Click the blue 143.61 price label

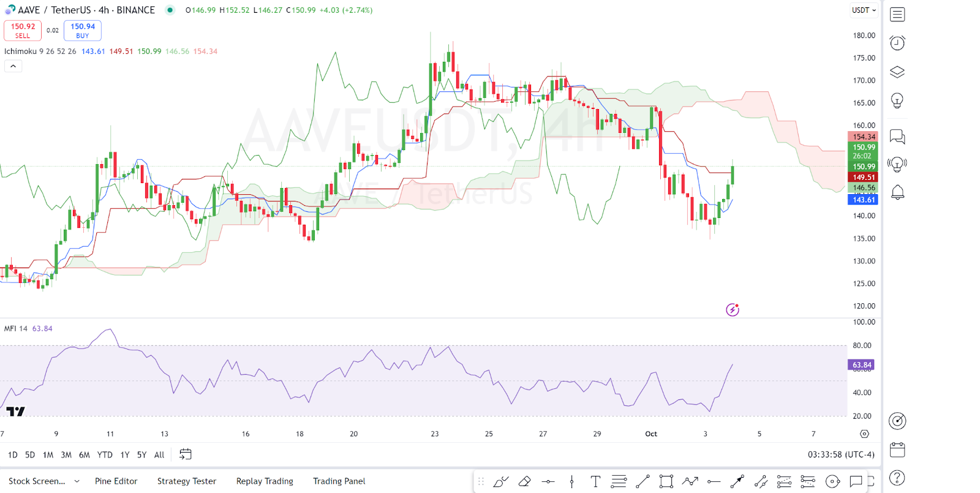coord(864,200)
